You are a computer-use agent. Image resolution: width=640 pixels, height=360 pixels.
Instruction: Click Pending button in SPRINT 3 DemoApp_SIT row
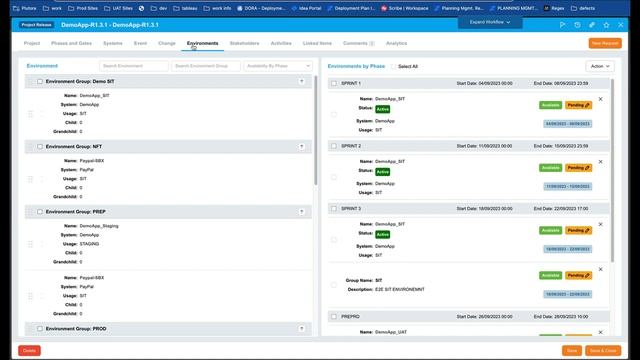tap(578, 231)
